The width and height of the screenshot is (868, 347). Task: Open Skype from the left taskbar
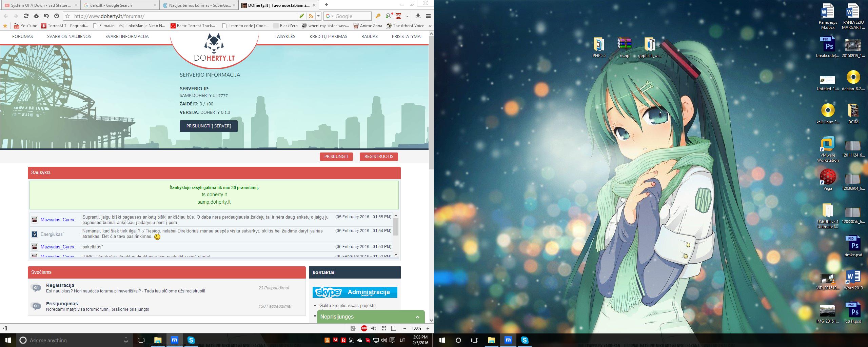pos(191,340)
